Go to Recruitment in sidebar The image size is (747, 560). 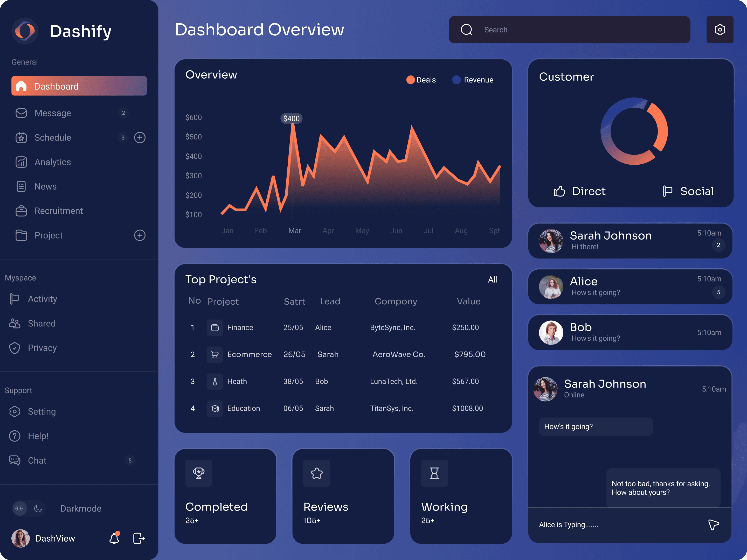[x=58, y=211]
